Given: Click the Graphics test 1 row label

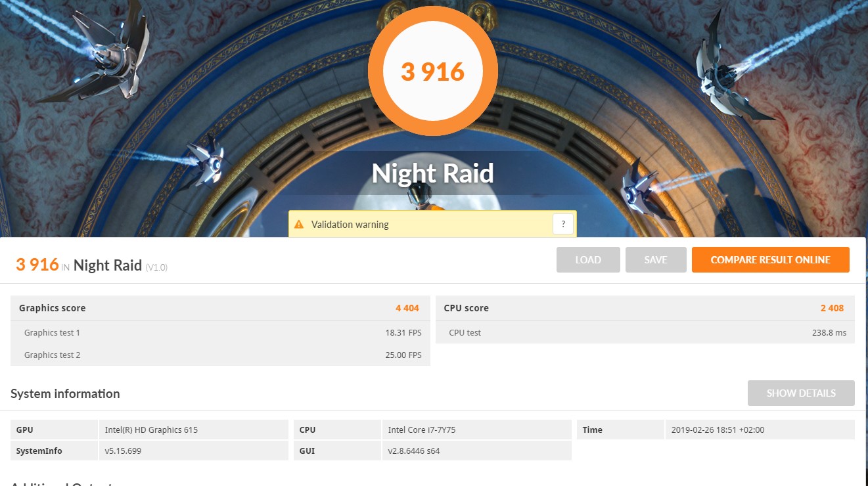Looking at the screenshot, I should 52,332.
